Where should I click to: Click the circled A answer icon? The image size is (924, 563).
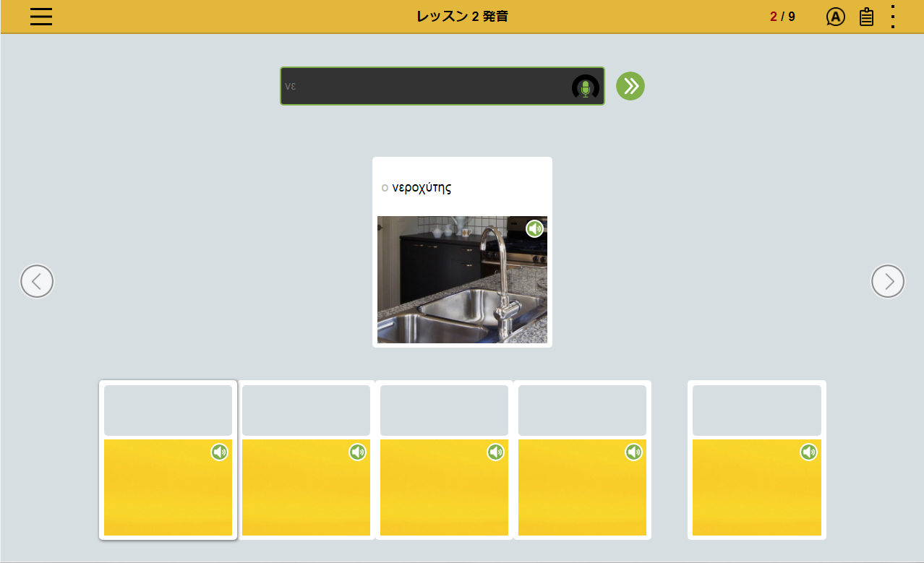pyautogui.click(x=835, y=17)
